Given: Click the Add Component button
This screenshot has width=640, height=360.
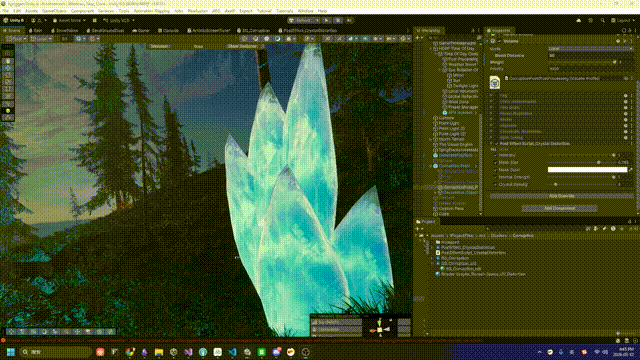Looking at the screenshot, I should pyautogui.click(x=560, y=208).
